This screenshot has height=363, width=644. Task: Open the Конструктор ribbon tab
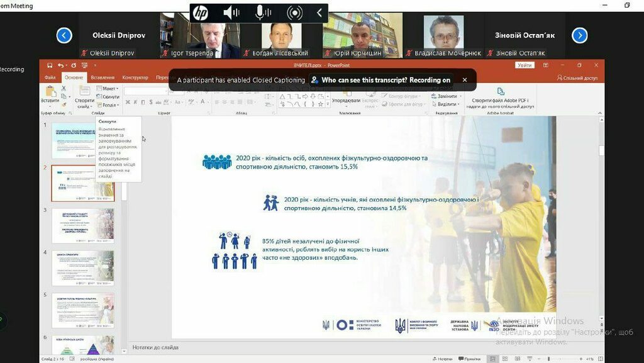[x=135, y=77]
